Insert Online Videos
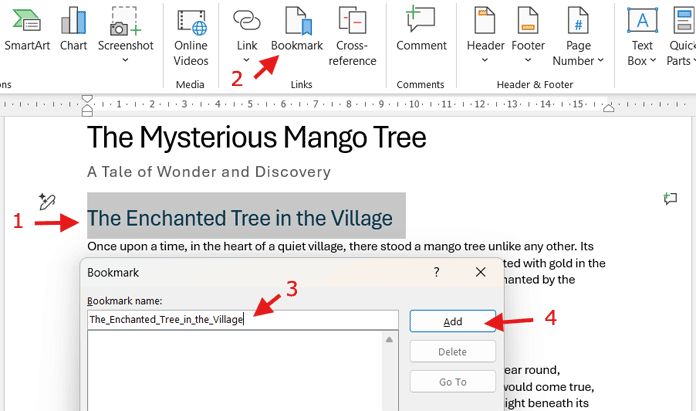 click(191, 37)
